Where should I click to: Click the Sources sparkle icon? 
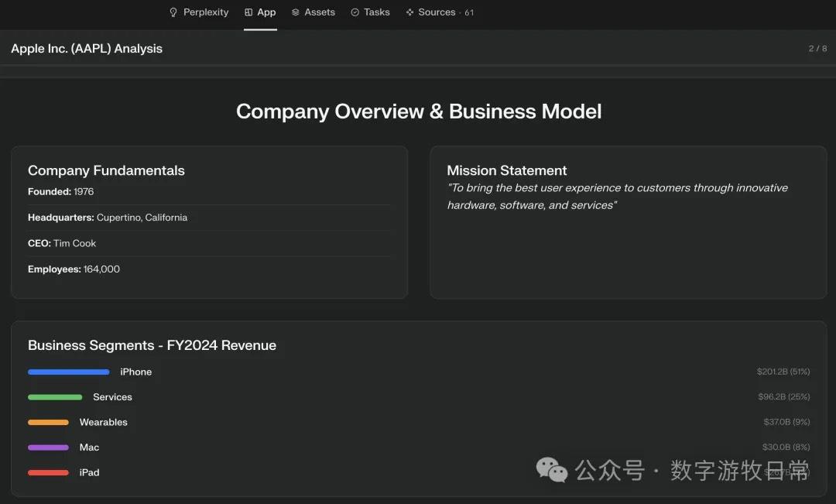pyautogui.click(x=409, y=12)
